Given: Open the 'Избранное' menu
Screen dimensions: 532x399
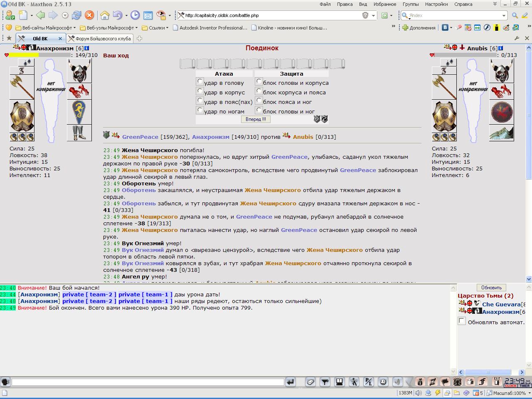Looking at the screenshot, I should click(384, 4).
